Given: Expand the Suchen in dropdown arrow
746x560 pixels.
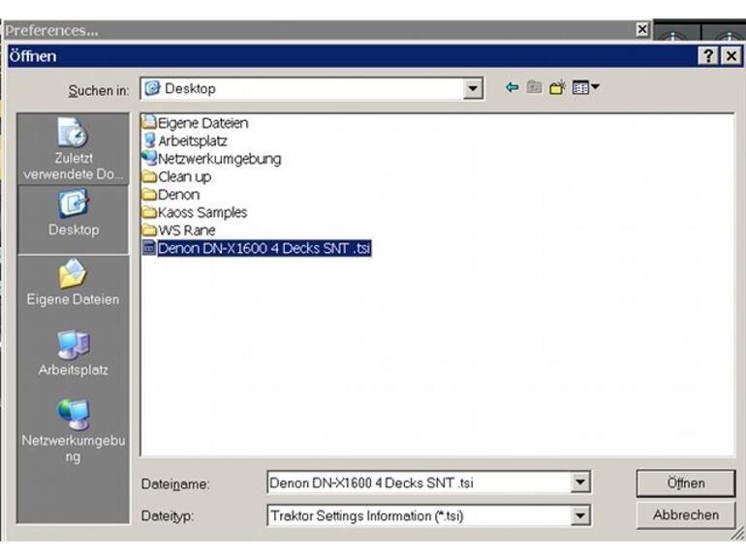Looking at the screenshot, I should coord(473,88).
